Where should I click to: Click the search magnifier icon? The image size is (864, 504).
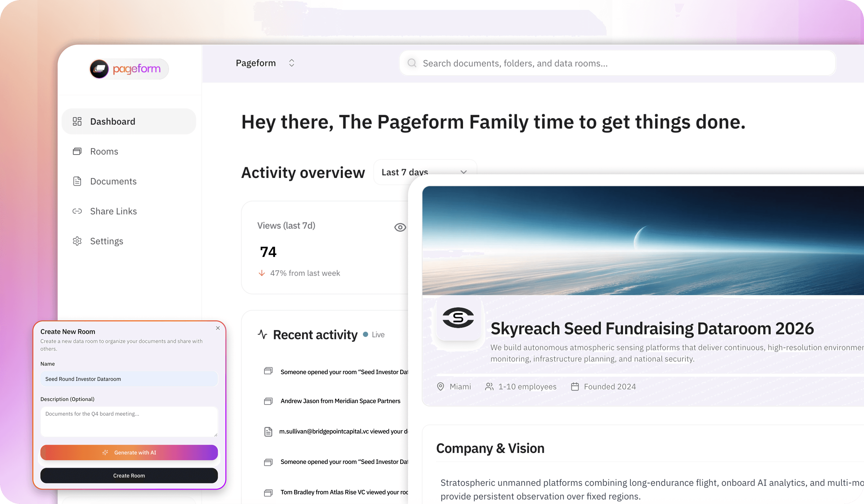coord(412,63)
